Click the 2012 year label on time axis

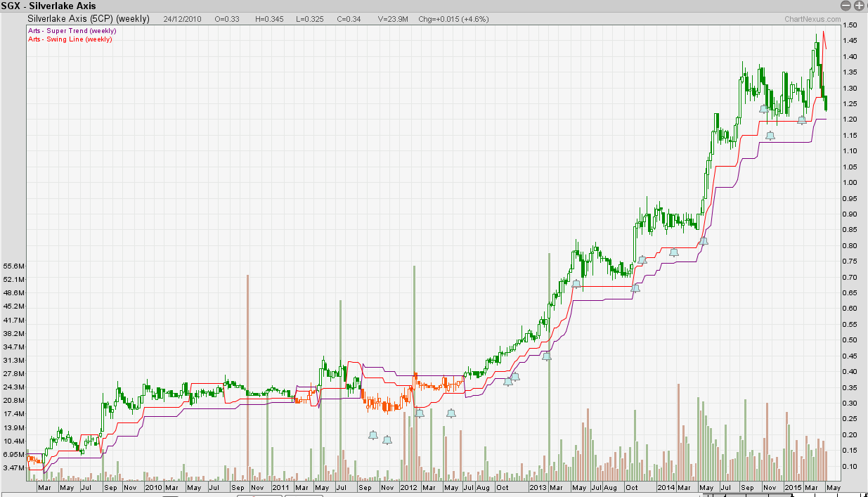pos(408,487)
